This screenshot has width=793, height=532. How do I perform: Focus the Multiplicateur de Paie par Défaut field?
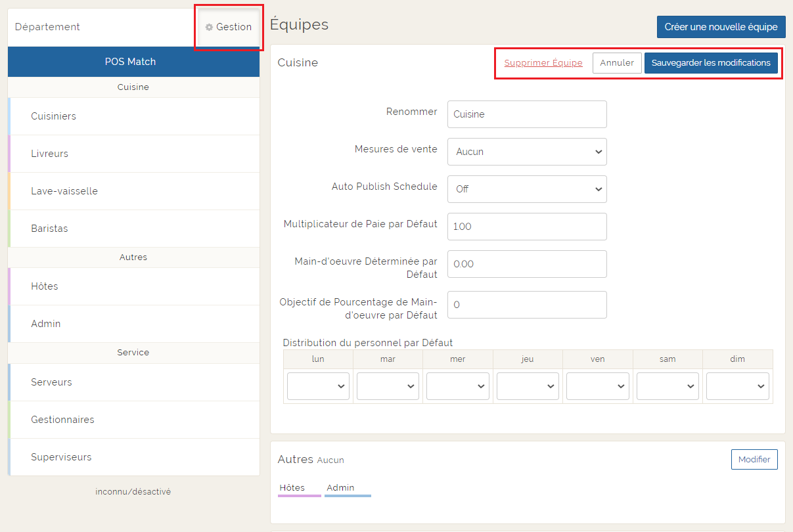527,227
